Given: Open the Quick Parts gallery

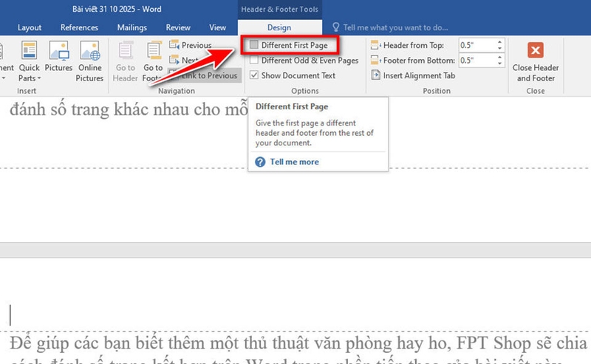Looking at the screenshot, I should 29,61.
